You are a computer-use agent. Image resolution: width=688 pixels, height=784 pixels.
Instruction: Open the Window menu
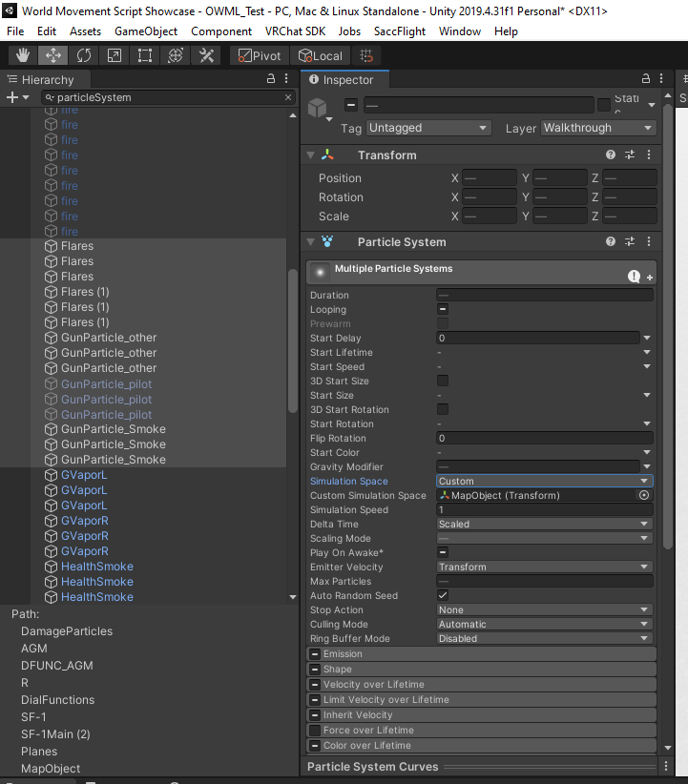pyautogui.click(x=460, y=31)
